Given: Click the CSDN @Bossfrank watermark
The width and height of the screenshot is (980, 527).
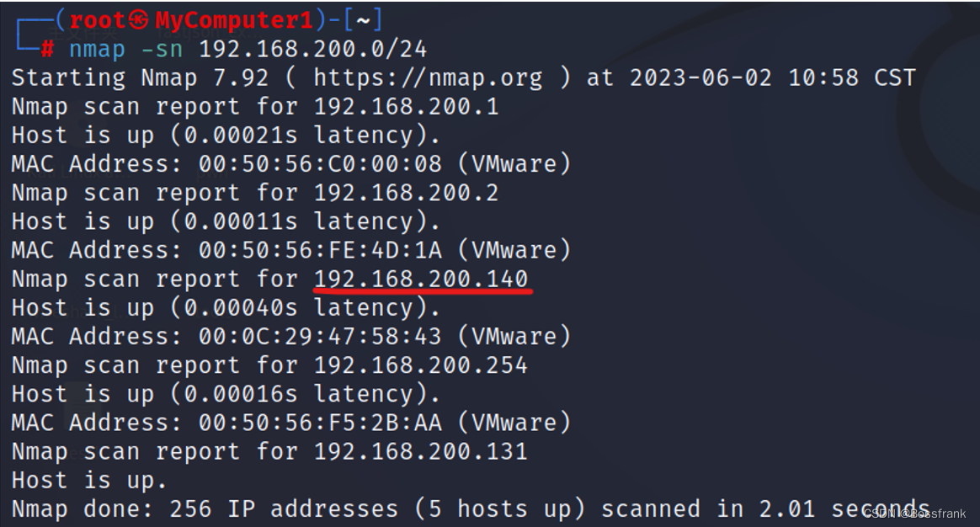Looking at the screenshot, I should [x=915, y=514].
